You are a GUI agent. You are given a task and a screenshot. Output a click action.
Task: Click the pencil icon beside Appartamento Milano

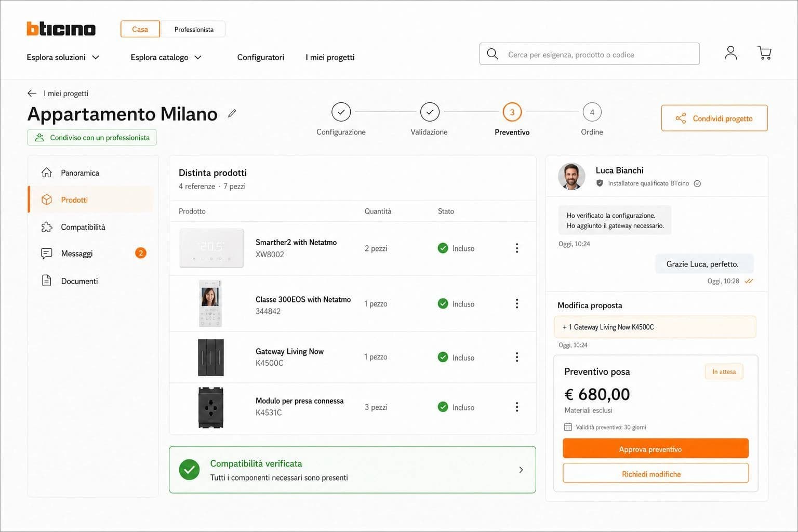click(232, 113)
